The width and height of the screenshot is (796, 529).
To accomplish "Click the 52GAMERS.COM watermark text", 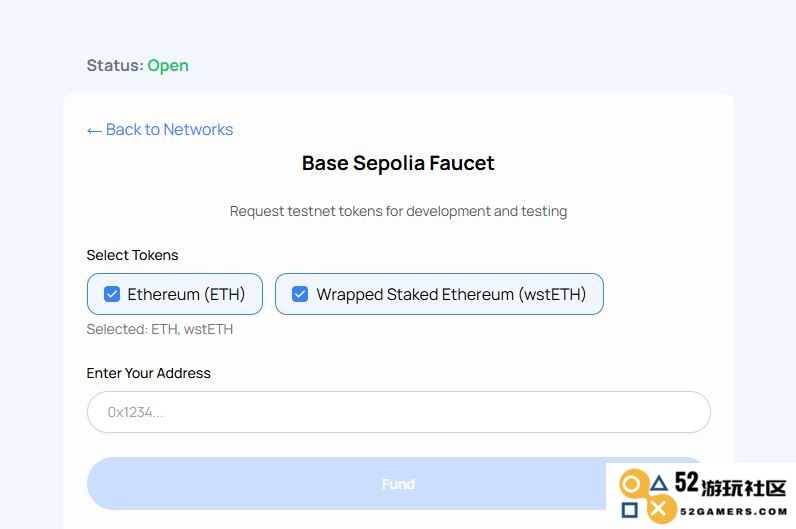I will coord(734,511).
